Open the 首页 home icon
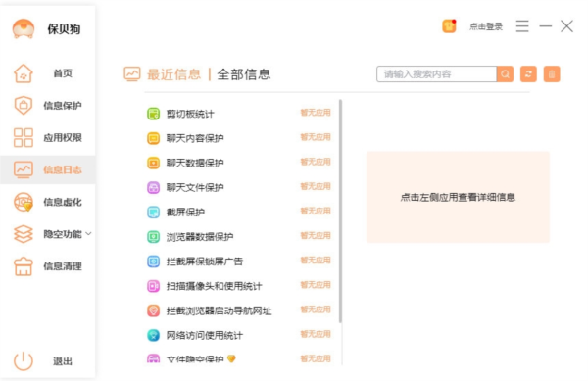 pos(24,73)
